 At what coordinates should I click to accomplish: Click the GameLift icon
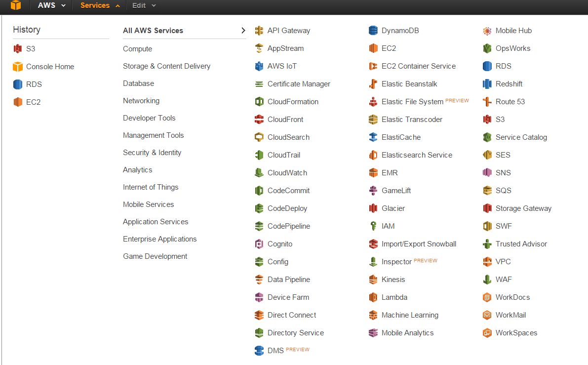coord(373,191)
